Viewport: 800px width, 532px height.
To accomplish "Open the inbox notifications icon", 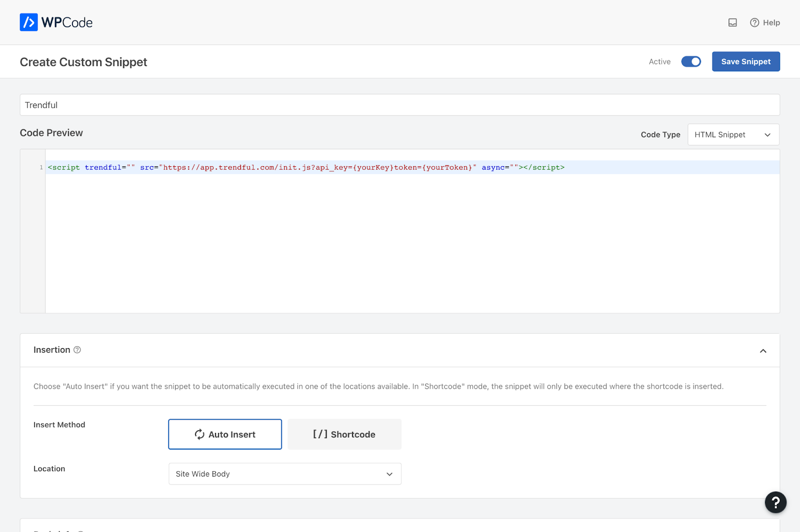I will click(732, 22).
